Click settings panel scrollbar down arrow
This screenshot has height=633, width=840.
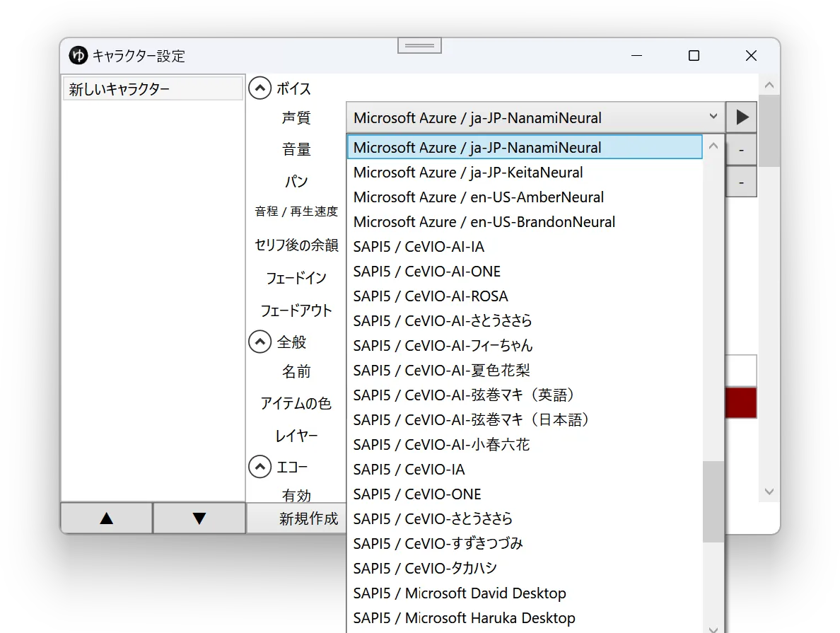(769, 492)
